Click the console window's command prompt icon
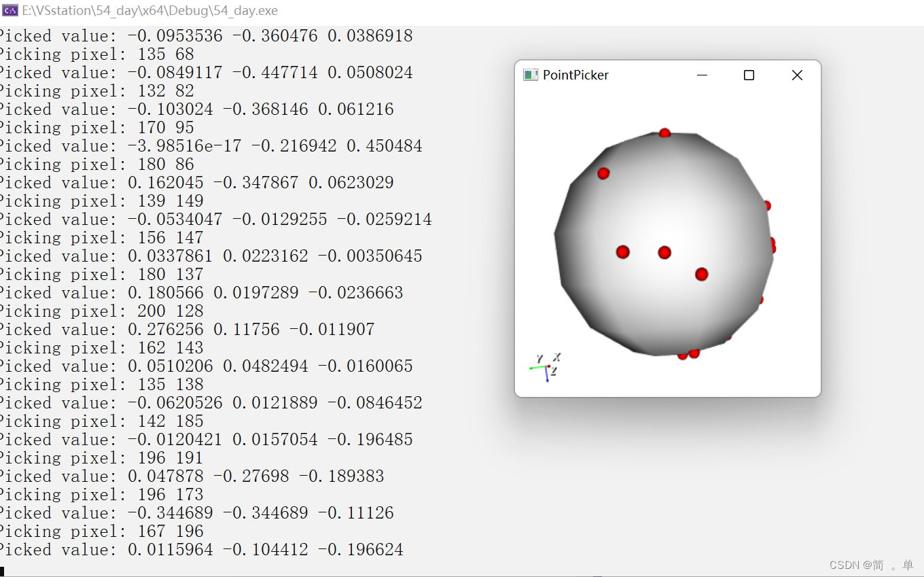The width and height of the screenshot is (924, 577). coord(10,10)
